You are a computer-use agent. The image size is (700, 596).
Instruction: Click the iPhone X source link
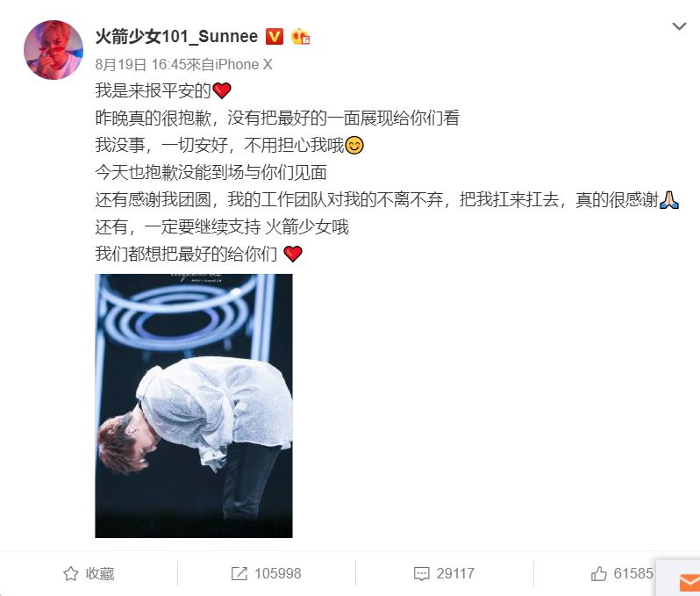[x=244, y=65]
